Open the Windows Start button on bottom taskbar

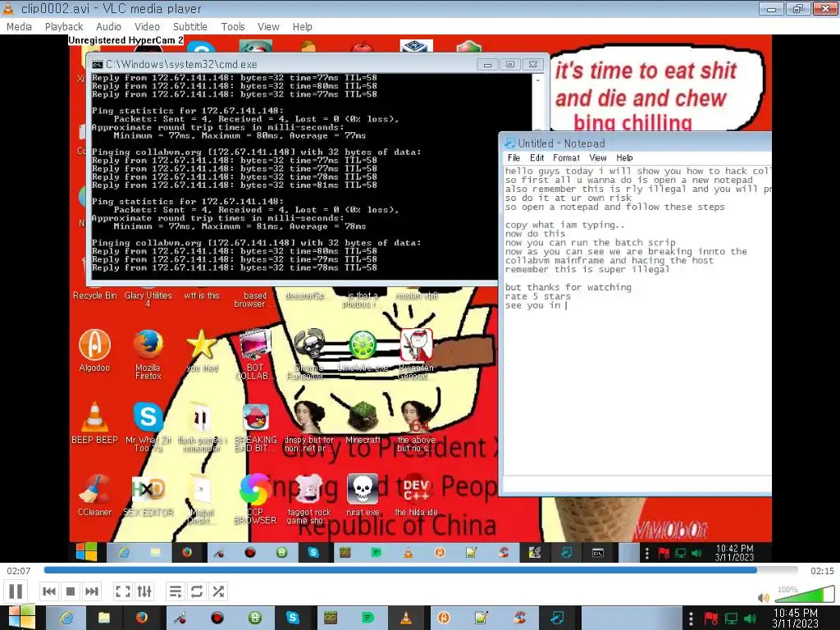tap(21, 618)
